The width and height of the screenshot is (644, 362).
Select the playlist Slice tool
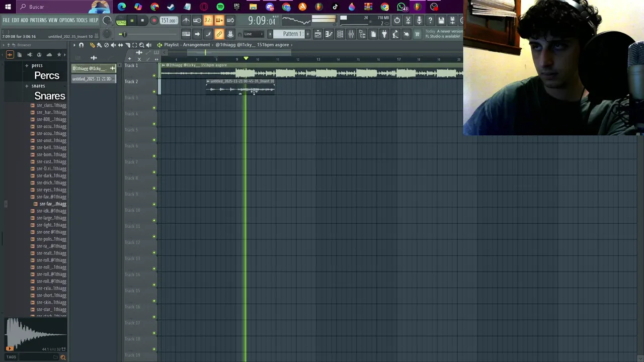click(127, 45)
